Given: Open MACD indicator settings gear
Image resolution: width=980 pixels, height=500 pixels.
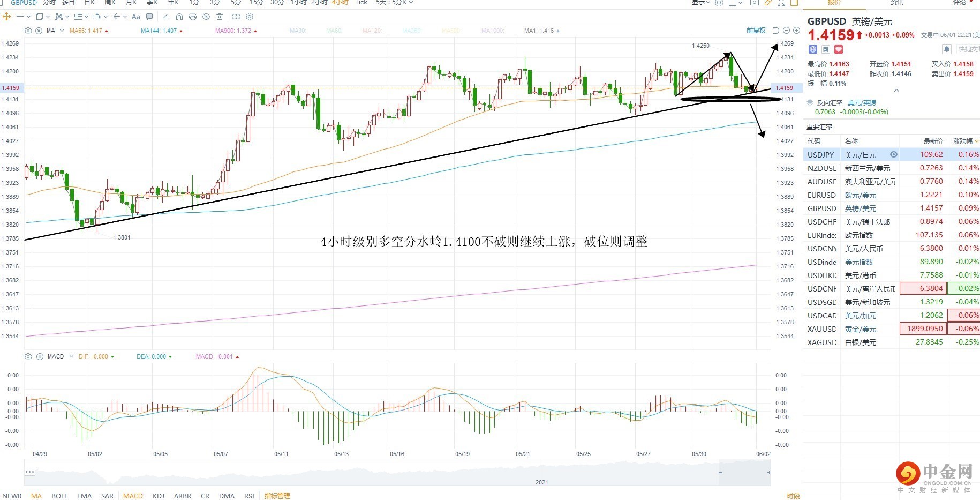Looking at the screenshot, I should point(28,356).
